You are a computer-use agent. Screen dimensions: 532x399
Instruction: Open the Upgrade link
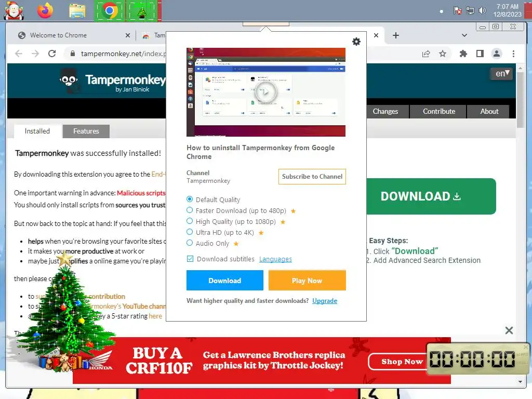click(x=325, y=301)
